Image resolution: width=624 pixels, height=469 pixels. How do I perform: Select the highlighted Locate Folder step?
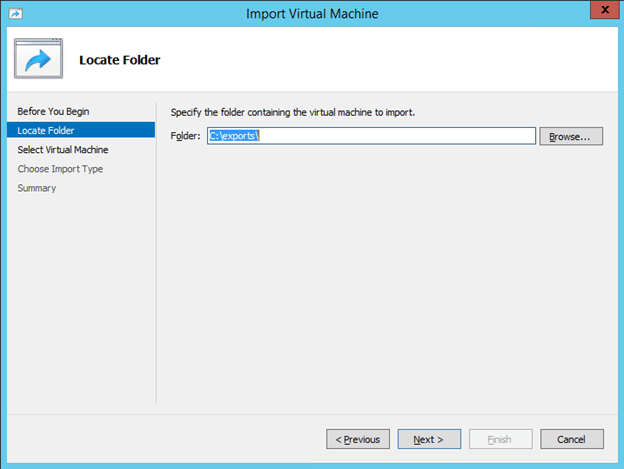pos(46,130)
